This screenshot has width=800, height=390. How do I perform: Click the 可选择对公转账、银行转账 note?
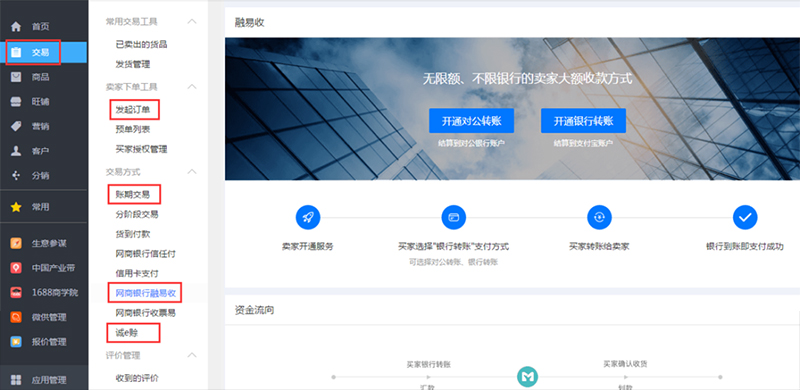click(453, 262)
